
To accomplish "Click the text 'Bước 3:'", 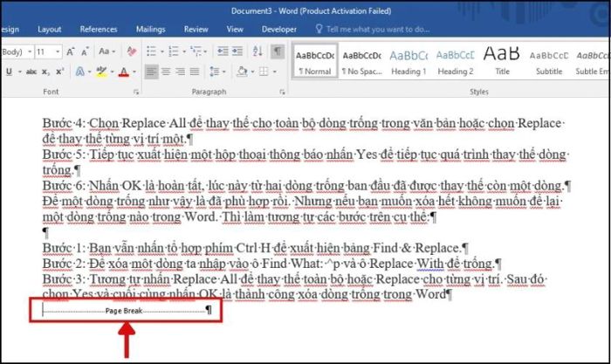I will 64,279.
